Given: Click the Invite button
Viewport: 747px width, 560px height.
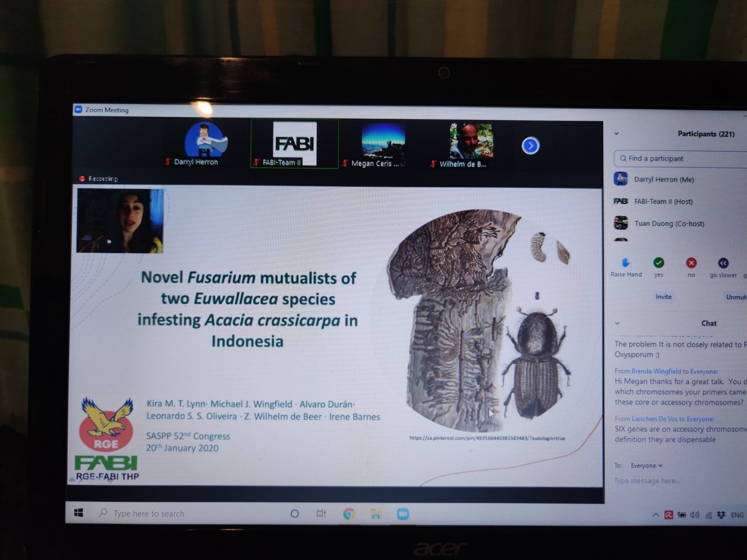Looking at the screenshot, I should coord(662,297).
